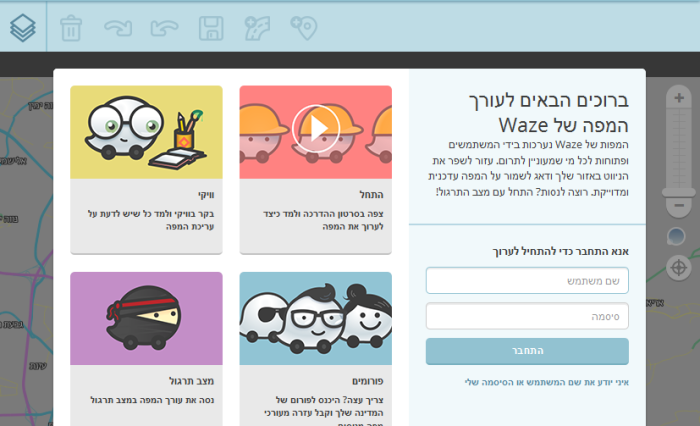Open the map layers icon

click(x=23, y=28)
